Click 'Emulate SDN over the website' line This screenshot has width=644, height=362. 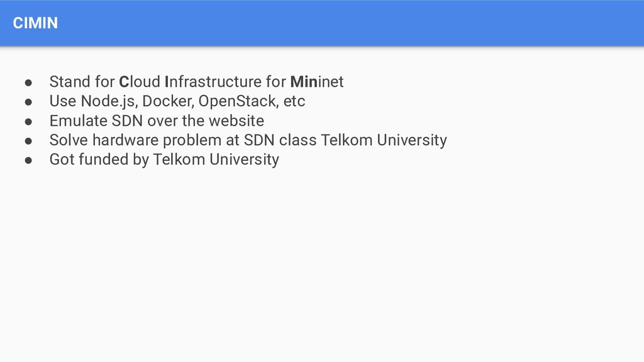pos(157,121)
